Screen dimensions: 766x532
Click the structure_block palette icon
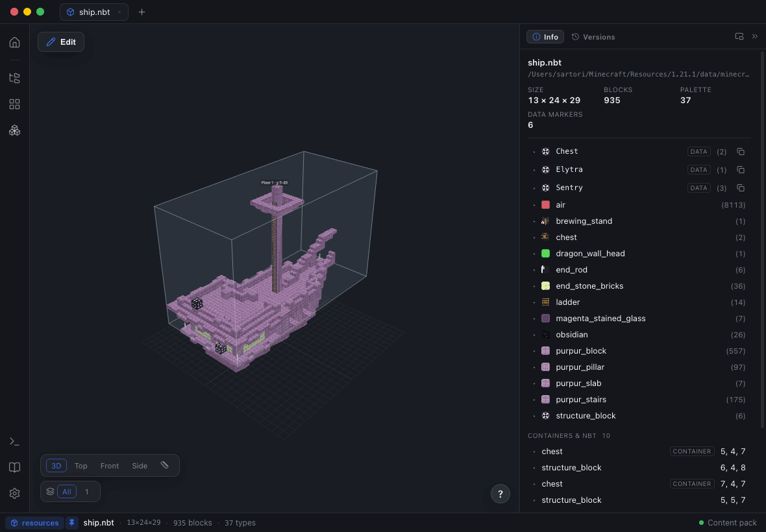546,416
